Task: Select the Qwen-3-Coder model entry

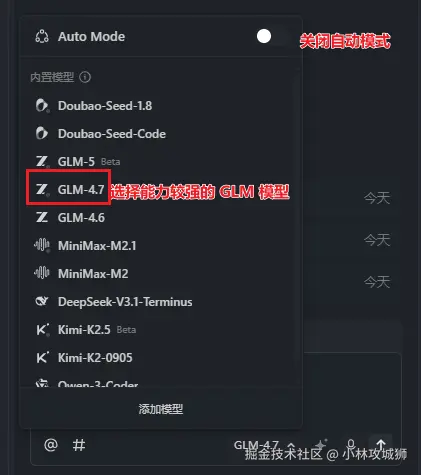Action: 161,382
